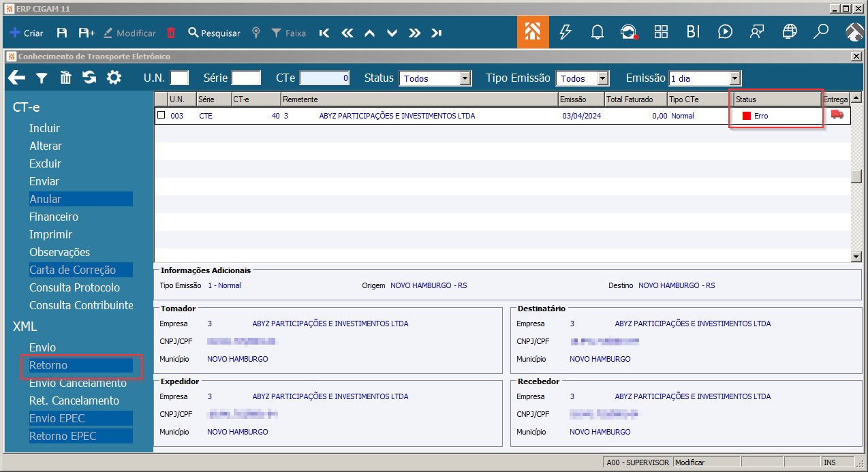Open the gear settings icon in the CT-e toolbar
Image resolution: width=868 pixels, height=472 pixels.
pos(114,78)
